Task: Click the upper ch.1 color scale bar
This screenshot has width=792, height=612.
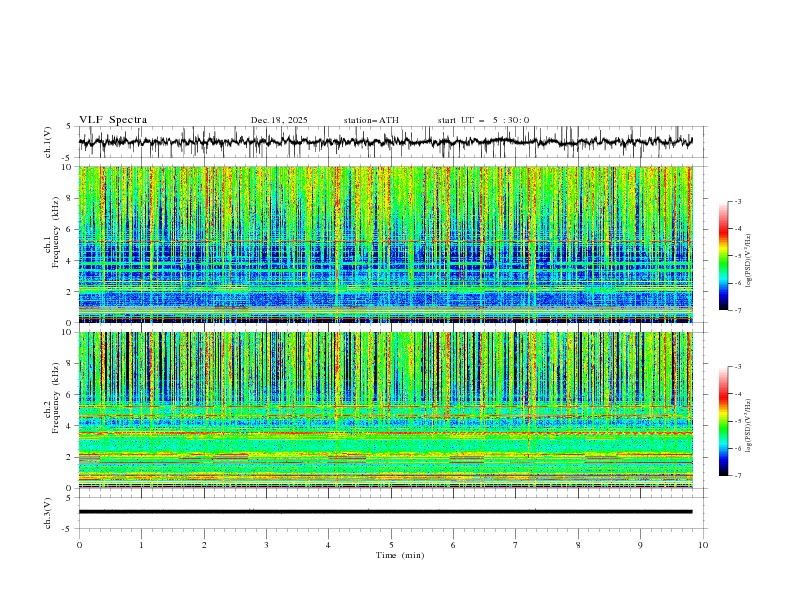Action: coord(723,255)
